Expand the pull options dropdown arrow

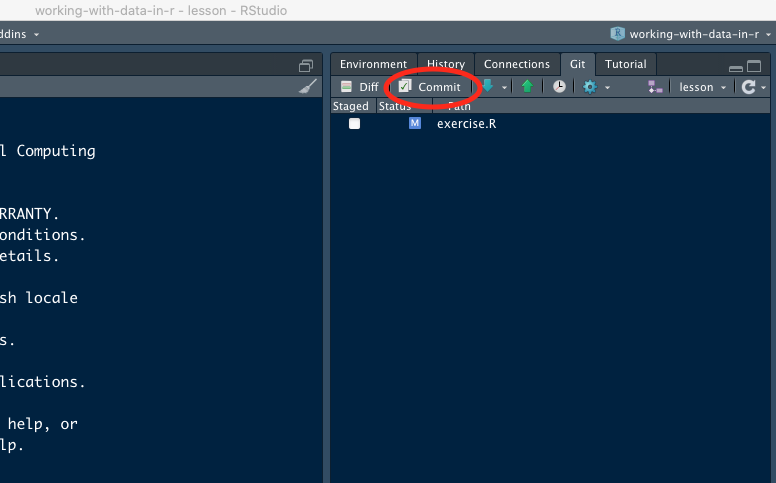click(505, 88)
